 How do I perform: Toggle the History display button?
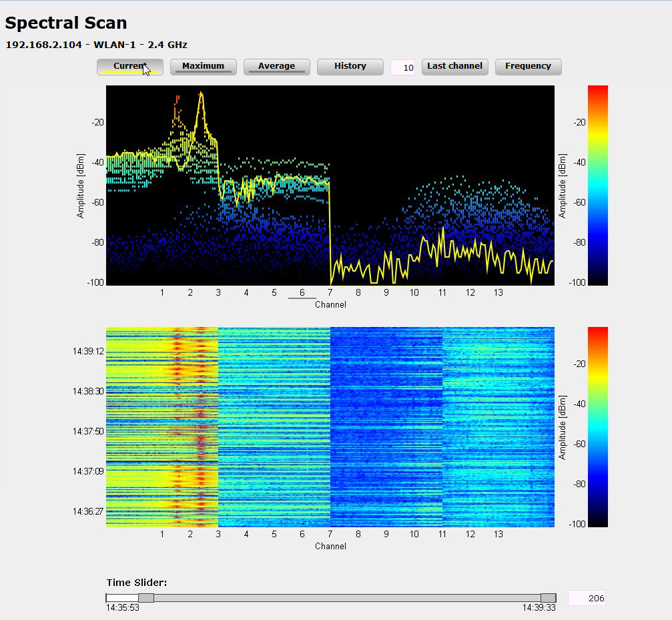[350, 67]
